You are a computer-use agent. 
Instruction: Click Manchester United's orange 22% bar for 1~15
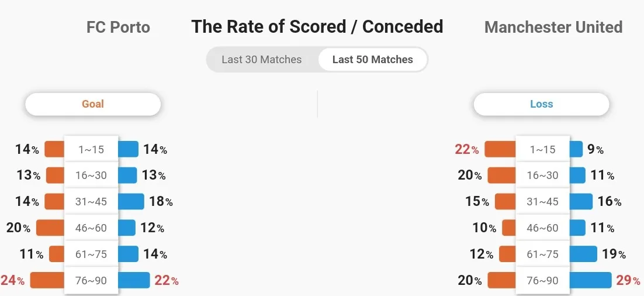pyautogui.click(x=500, y=149)
